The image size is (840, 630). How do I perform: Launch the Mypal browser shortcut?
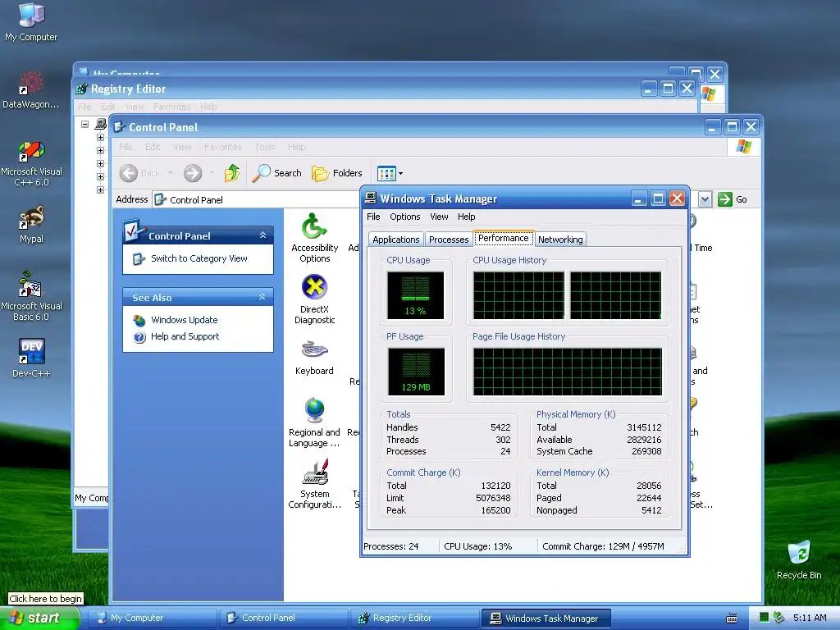[x=31, y=224]
